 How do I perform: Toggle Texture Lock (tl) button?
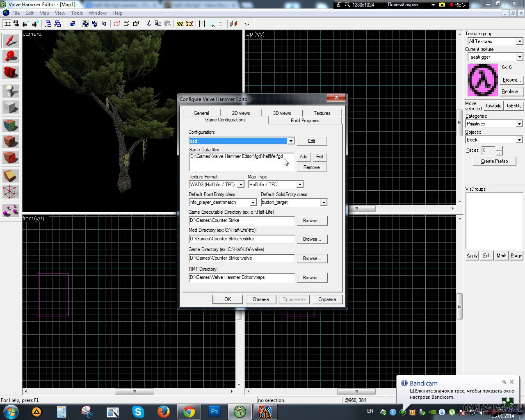click(221, 24)
